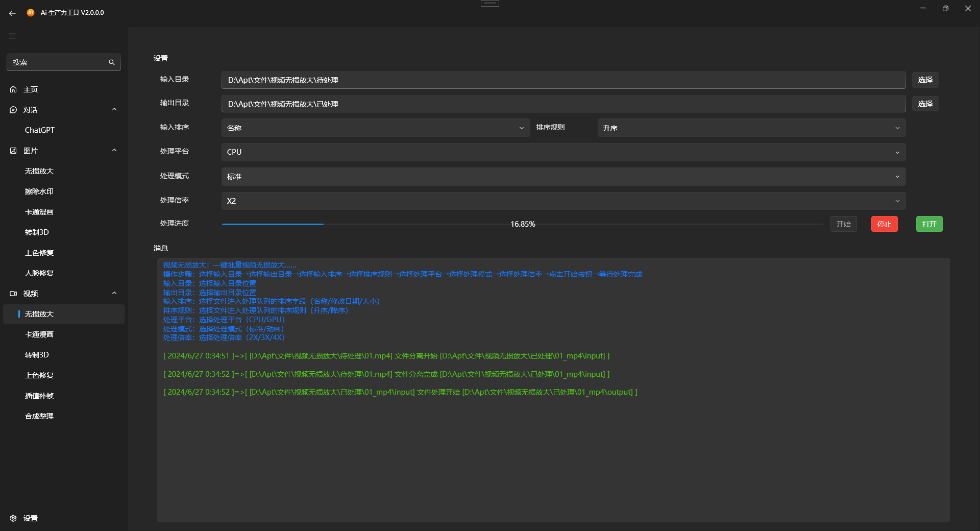
Task: Select 合成整理 in sidebar
Action: 64,416
